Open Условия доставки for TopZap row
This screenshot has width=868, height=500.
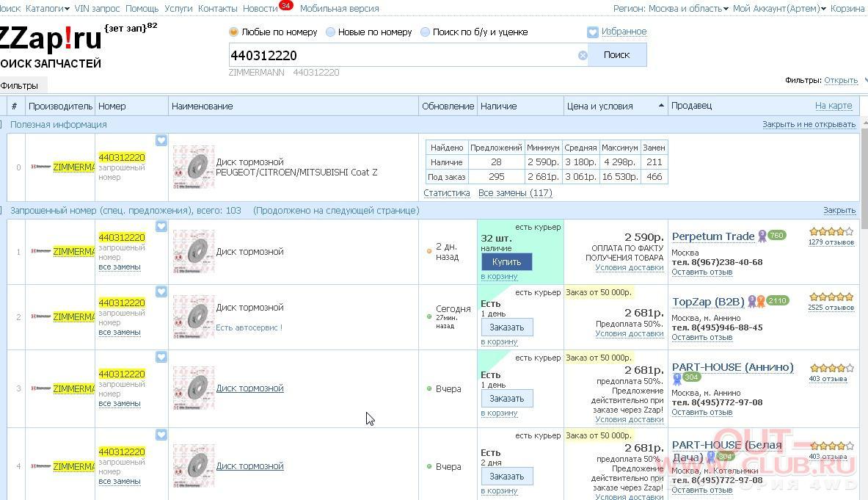(x=630, y=333)
